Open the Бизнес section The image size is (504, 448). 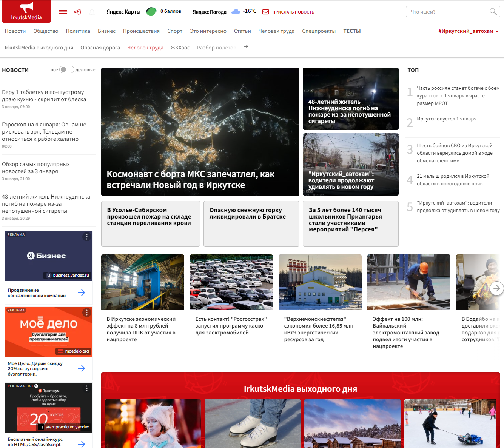point(106,31)
